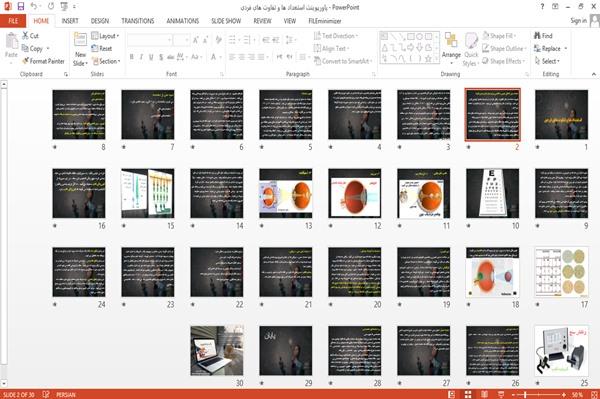Open the Shape Outline dropdown
This screenshot has width=600, height=399.
coord(504,48)
